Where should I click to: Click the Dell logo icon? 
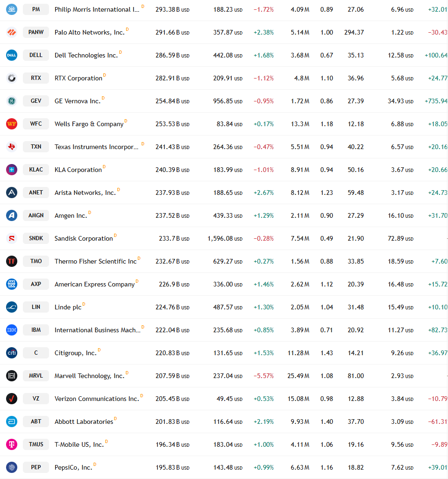coord(12,55)
